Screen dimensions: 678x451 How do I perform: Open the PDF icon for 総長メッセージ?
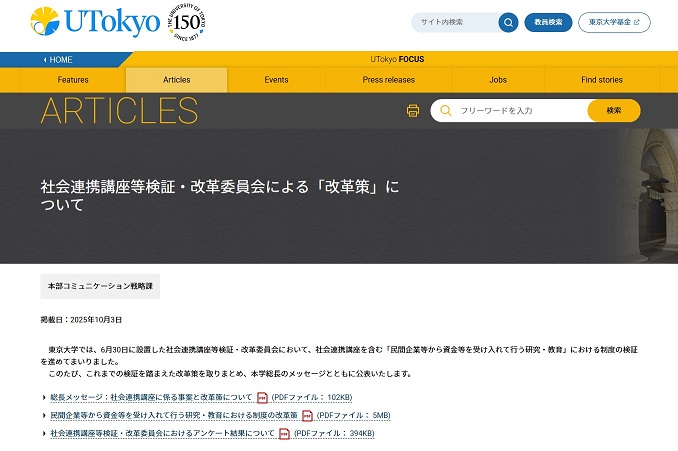click(263, 397)
